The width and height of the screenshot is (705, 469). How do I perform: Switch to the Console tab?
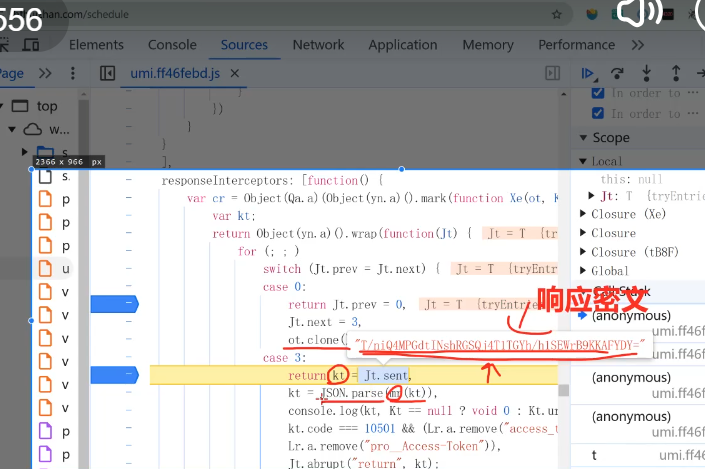tap(172, 45)
